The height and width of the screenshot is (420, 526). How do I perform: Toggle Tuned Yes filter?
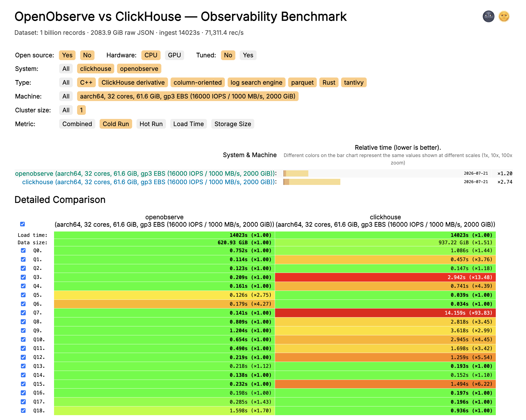pos(248,55)
